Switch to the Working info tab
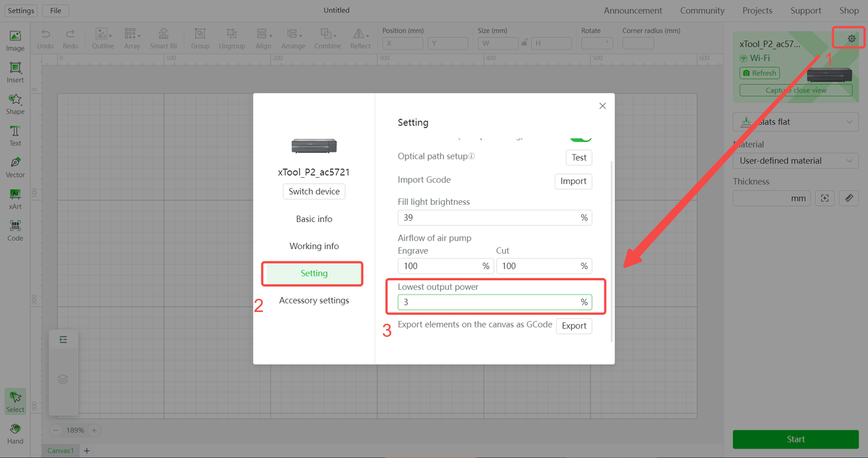 point(314,246)
